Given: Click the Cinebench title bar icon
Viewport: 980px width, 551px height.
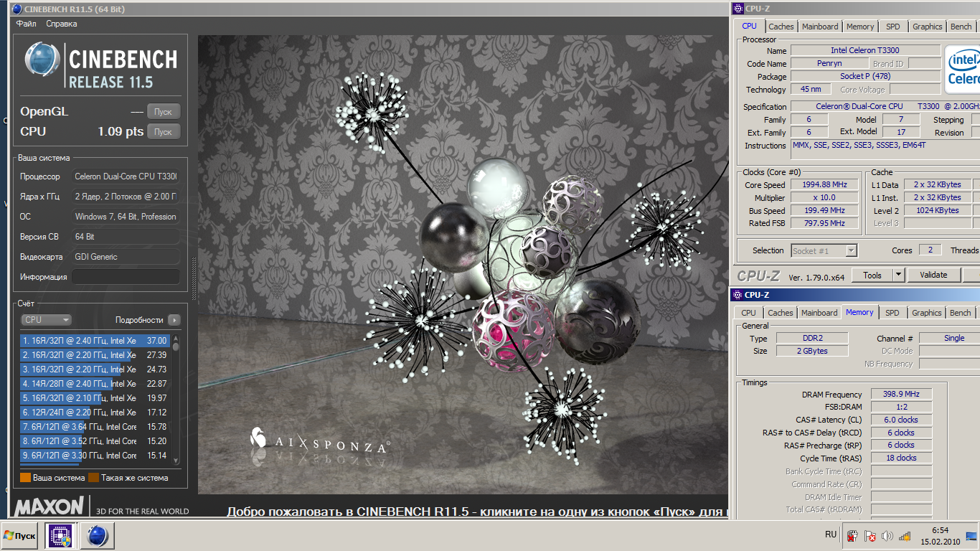Looking at the screenshot, I should (x=17, y=9).
